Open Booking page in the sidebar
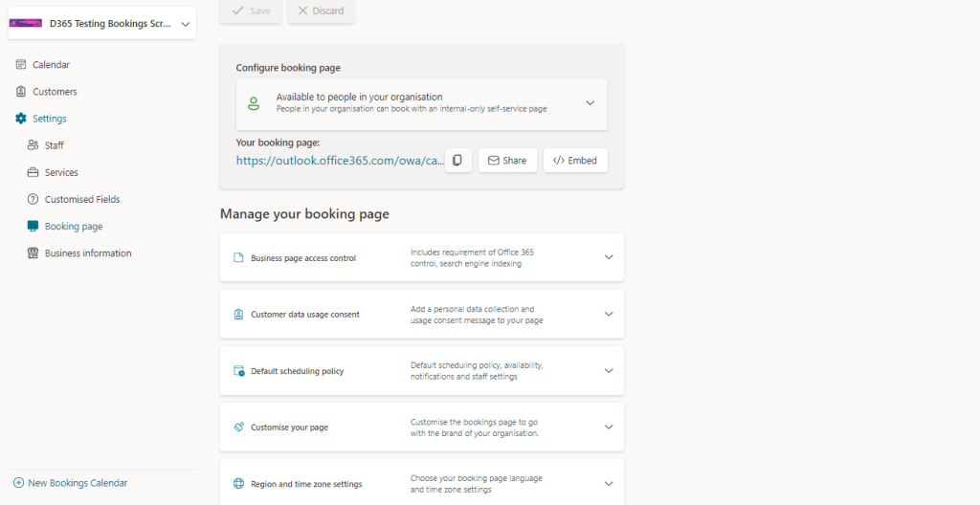This screenshot has height=505, width=980. click(x=74, y=227)
